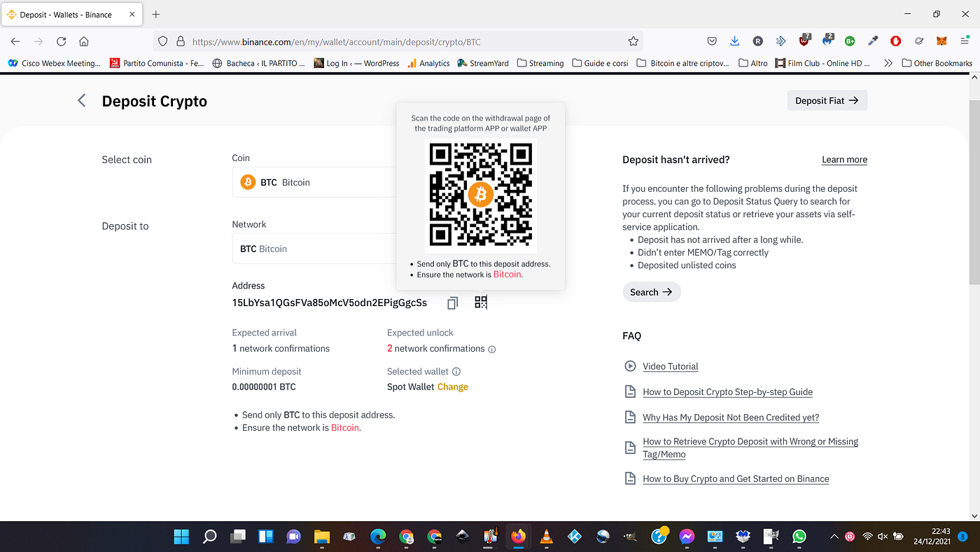Viewport: 980px width, 552px height.
Task: Open taskbar Search
Action: [209, 537]
